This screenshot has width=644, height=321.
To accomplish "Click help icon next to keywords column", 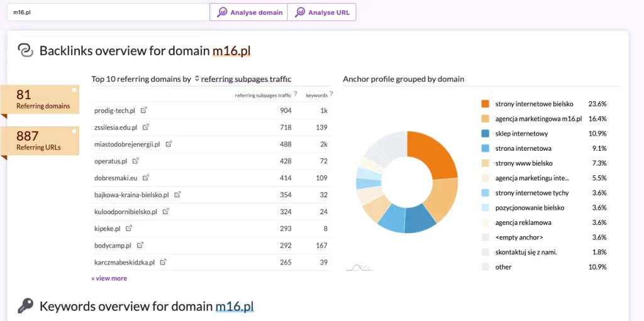I will 331,95.
